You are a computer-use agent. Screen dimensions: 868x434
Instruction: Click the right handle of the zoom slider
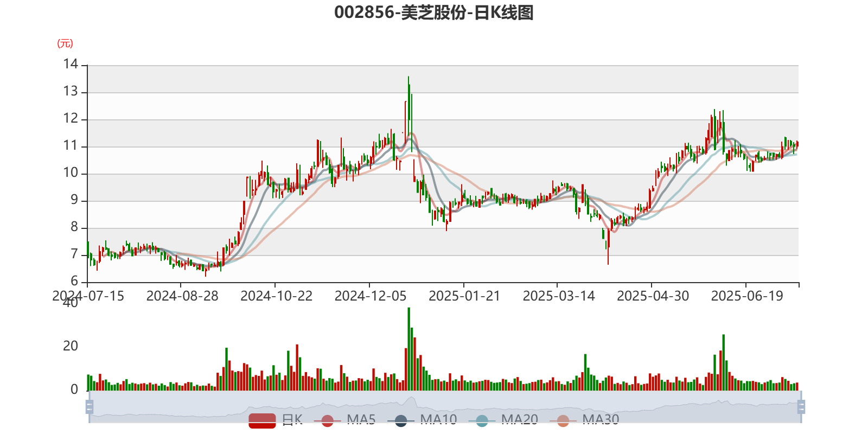pos(801,406)
